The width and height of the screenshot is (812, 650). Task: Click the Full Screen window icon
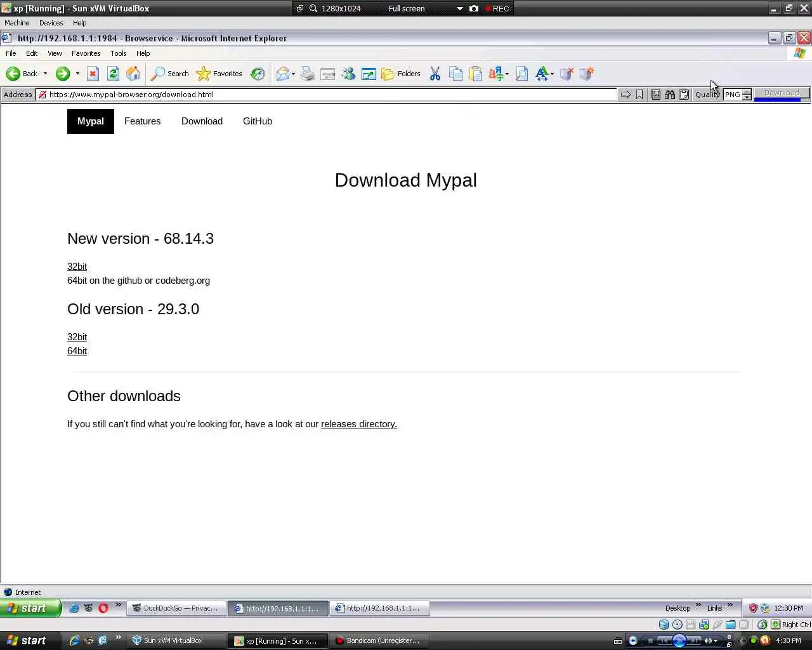click(x=369, y=74)
